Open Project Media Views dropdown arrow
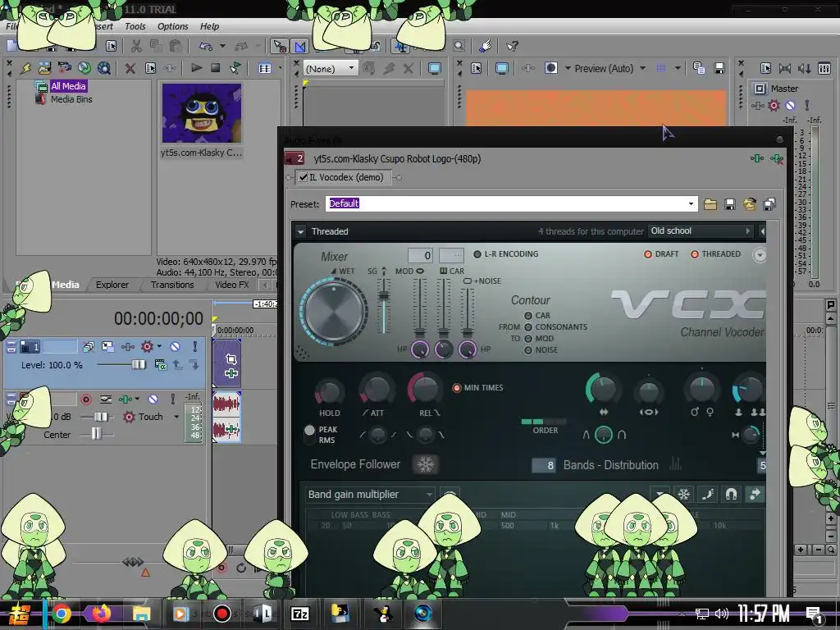840x630 pixels. pos(279,68)
